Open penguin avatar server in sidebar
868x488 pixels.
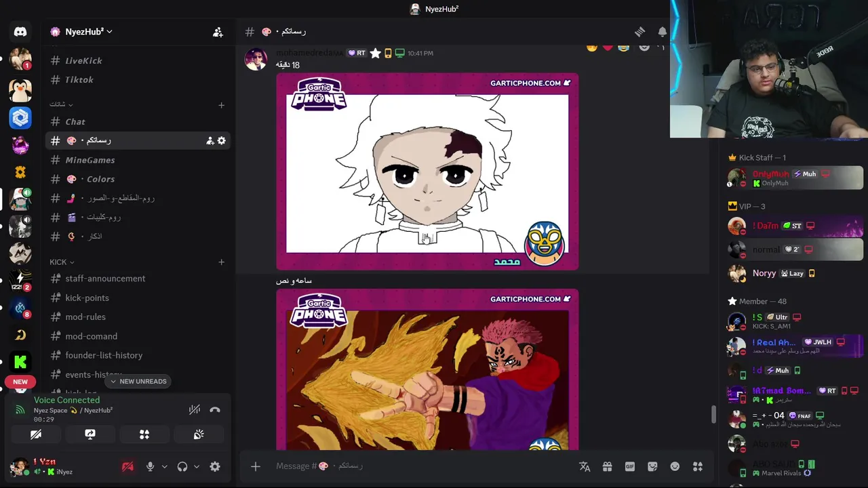pyautogui.click(x=20, y=90)
